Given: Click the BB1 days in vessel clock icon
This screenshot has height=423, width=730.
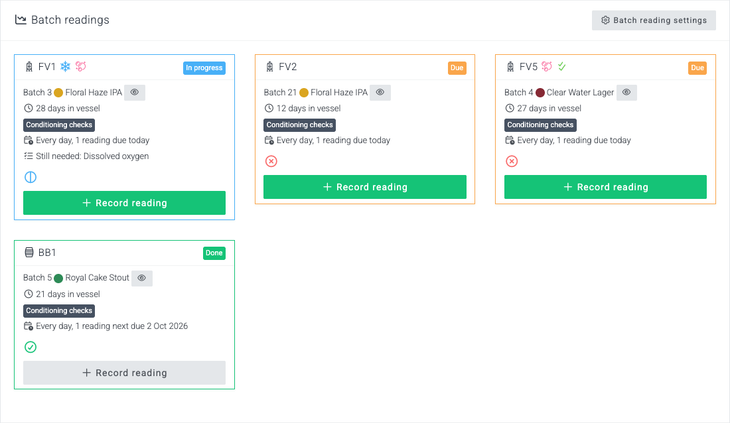Looking at the screenshot, I should pyautogui.click(x=28, y=294).
